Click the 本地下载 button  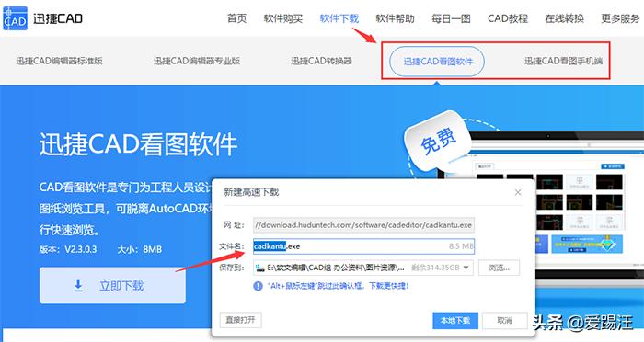click(455, 320)
